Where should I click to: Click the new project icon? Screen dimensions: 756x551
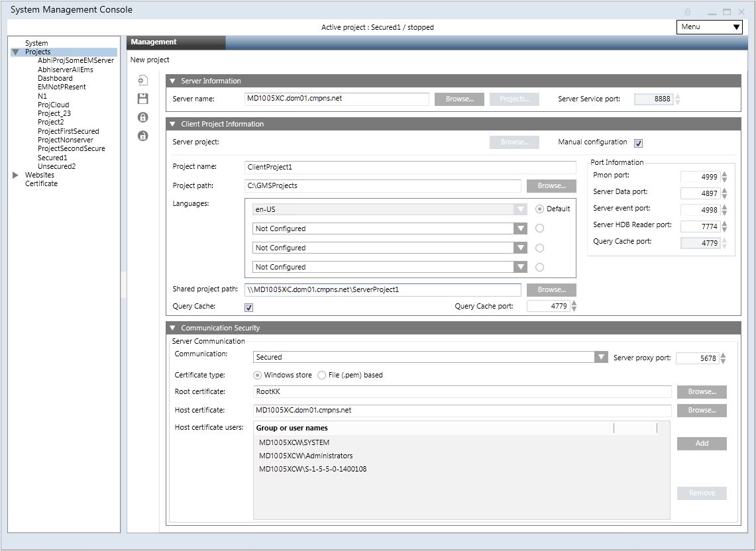tap(142, 81)
